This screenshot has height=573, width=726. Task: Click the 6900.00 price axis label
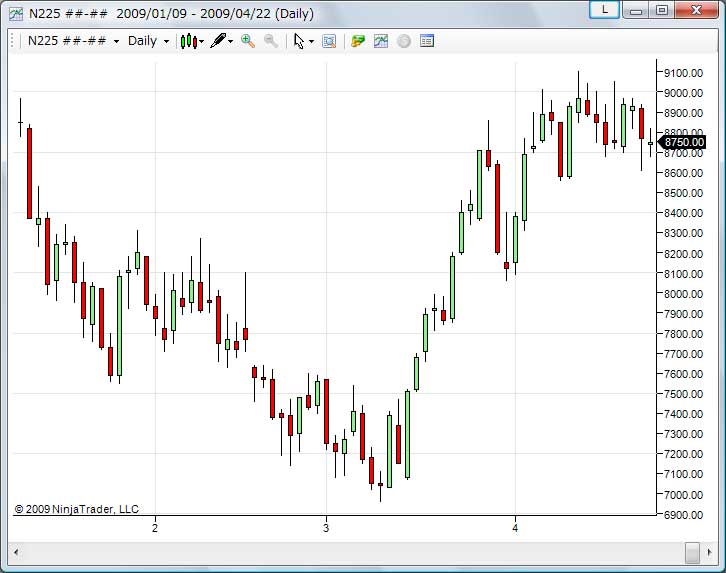pyautogui.click(x=683, y=515)
